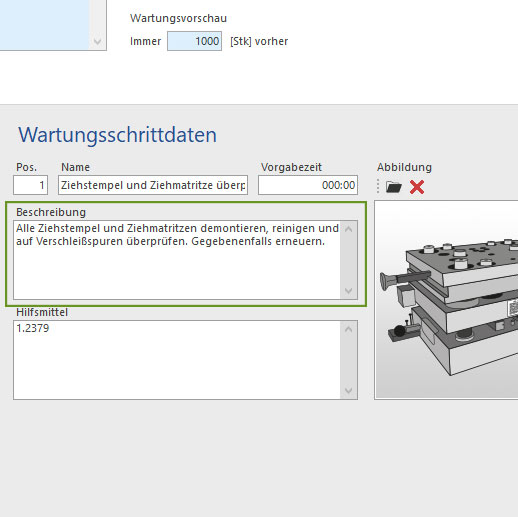Select the tool illustration thumbnail
Image resolution: width=518 pixels, height=517 pixels.
447,300
